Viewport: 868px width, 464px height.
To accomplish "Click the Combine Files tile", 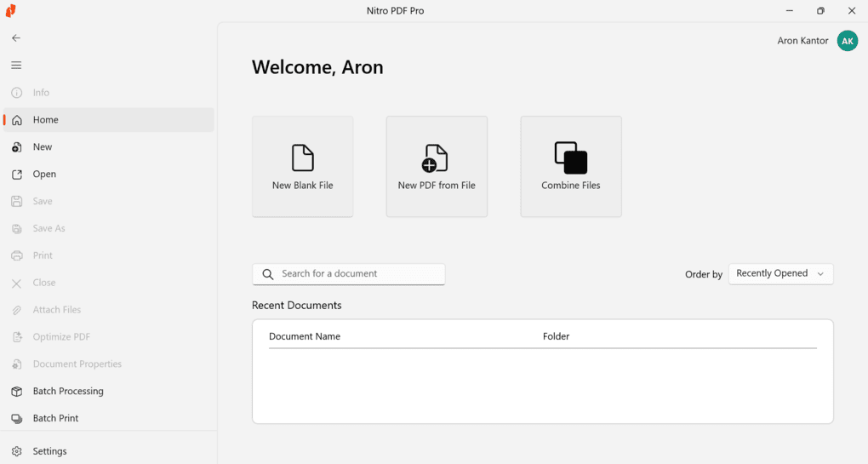I will point(571,167).
